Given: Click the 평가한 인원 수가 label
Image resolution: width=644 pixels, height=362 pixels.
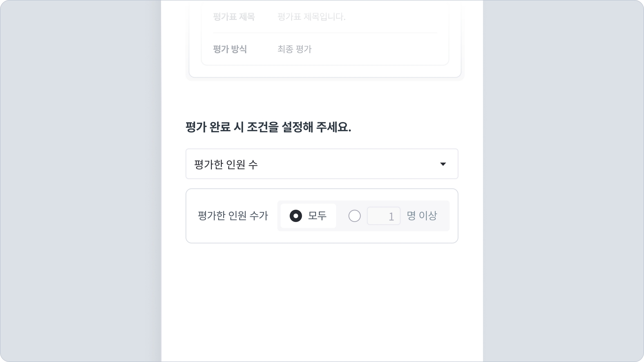Looking at the screenshot, I should [233, 216].
